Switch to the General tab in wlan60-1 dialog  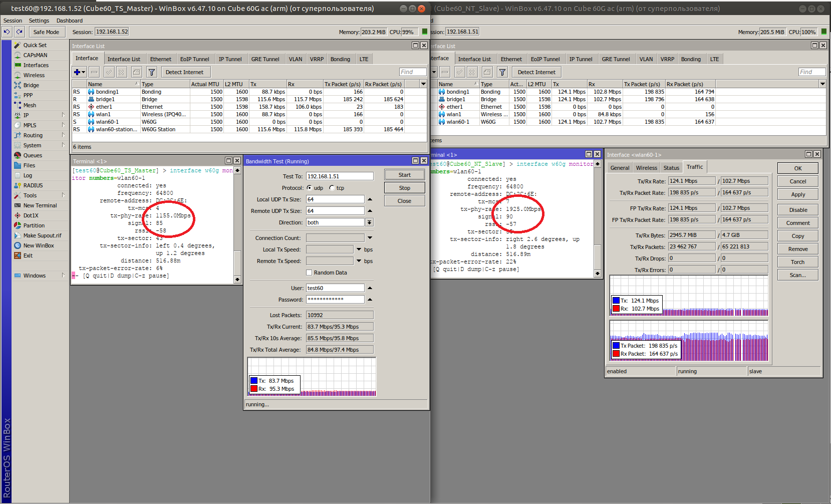(x=620, y=168)
